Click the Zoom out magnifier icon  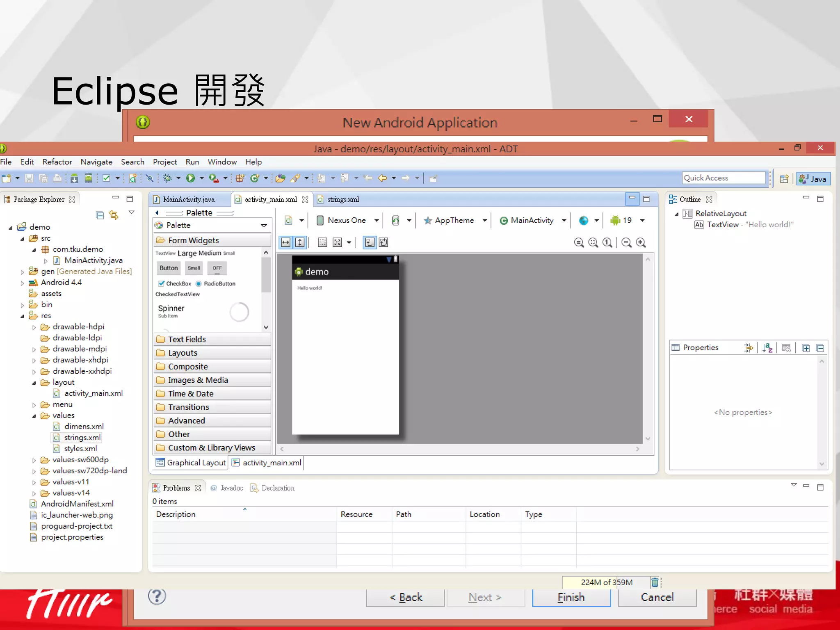click(x=626, y=242)
